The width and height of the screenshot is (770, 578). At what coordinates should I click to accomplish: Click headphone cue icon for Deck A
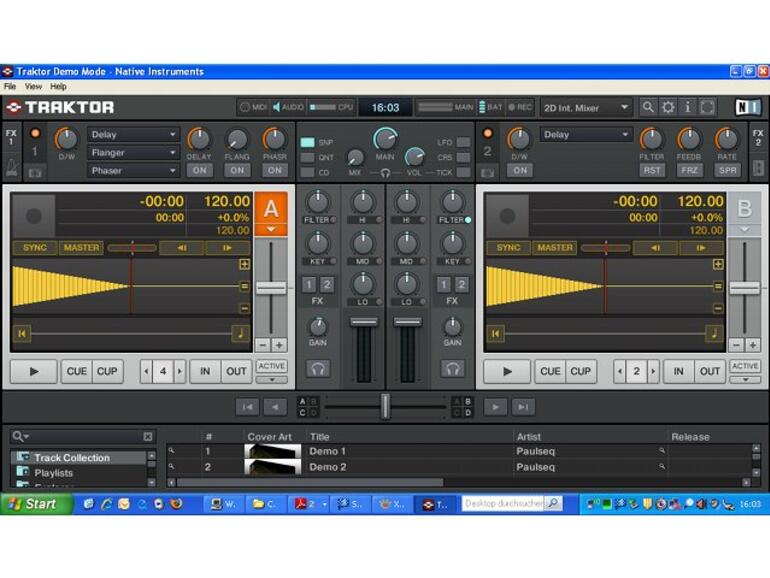point(318,369)
